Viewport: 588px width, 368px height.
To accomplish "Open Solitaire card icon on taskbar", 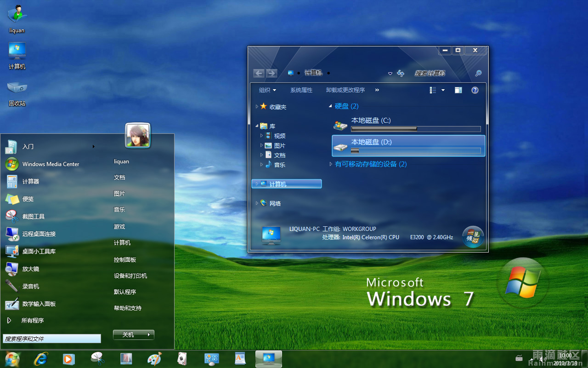I will tap(182, 359).
